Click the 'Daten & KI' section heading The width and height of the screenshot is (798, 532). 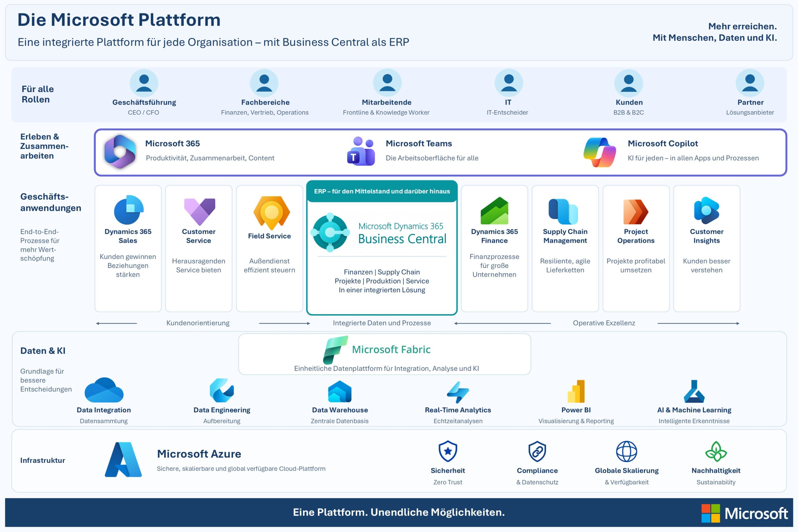click(43, 351)
